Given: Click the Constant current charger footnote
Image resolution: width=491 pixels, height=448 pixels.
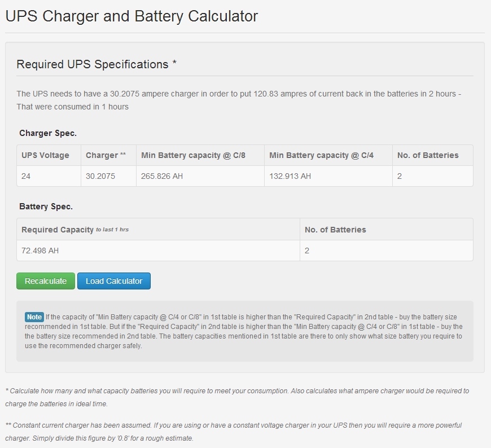Looking at the screenshot, I should coord(233,432).
